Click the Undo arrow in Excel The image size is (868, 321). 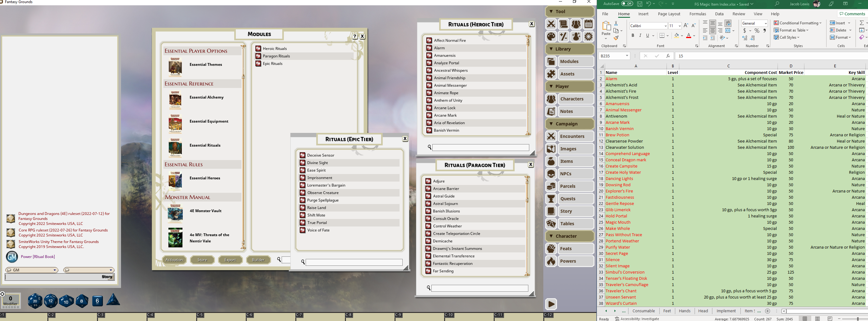[x=648, y=4]
